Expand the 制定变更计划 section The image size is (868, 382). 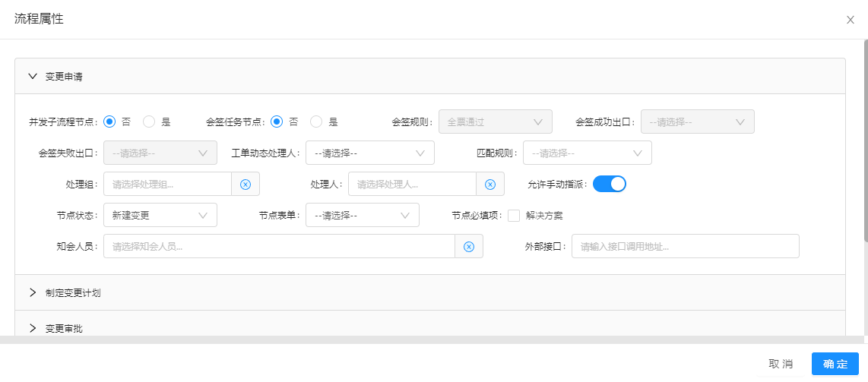point(430,293)
